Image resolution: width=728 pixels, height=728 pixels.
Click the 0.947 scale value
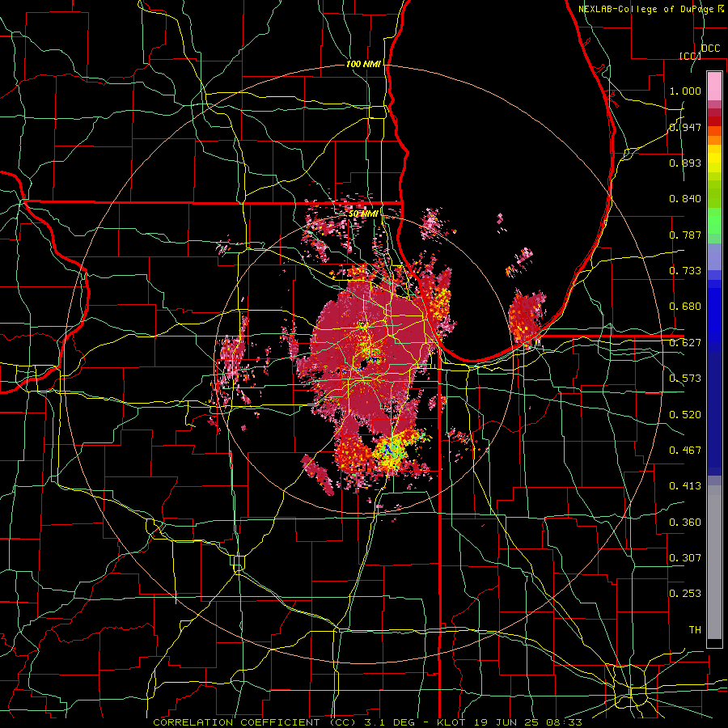pyautogui.click(x=685, y=127)
